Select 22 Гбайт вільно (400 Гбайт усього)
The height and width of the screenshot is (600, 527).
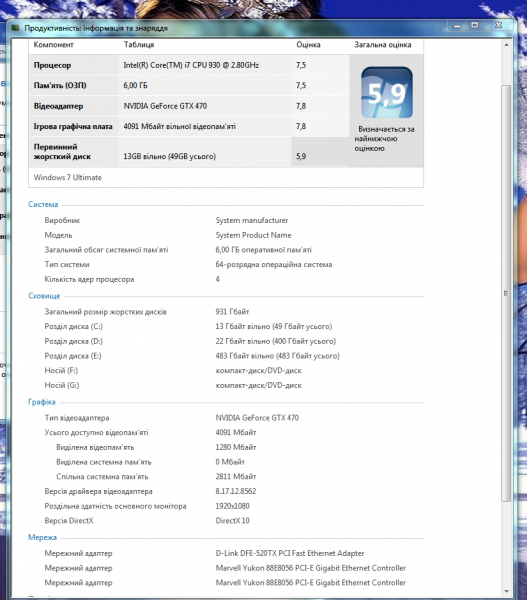[x=276, y=341]
